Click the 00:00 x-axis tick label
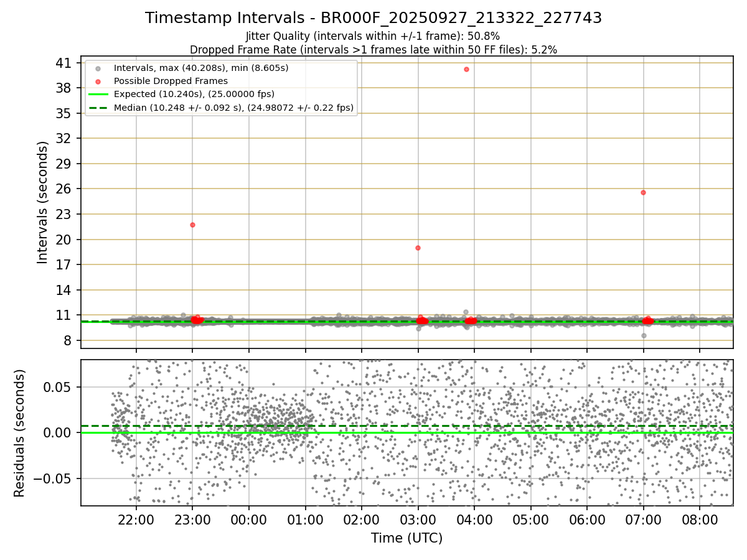Image resolution: width=747 pixels, height=560 pixels. pyautogui.click(x=249, y=520)
